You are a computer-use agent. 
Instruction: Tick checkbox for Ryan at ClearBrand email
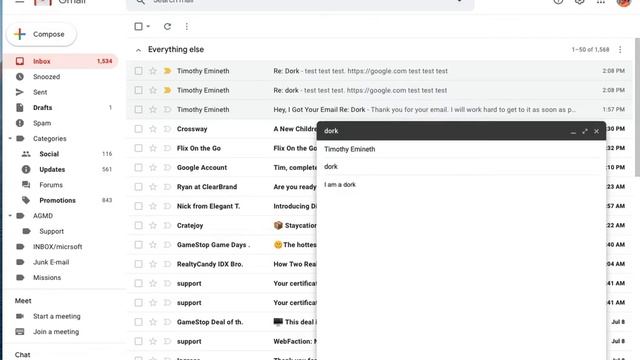(139, 187)
